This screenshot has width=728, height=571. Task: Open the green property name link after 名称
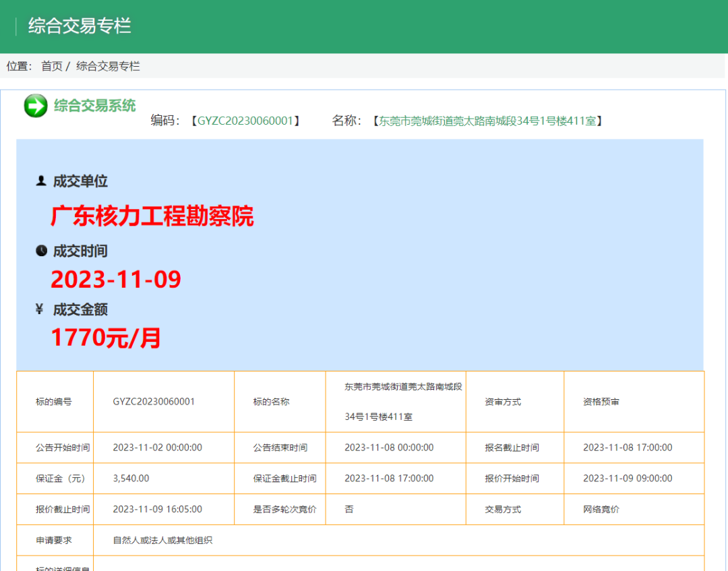487,121
